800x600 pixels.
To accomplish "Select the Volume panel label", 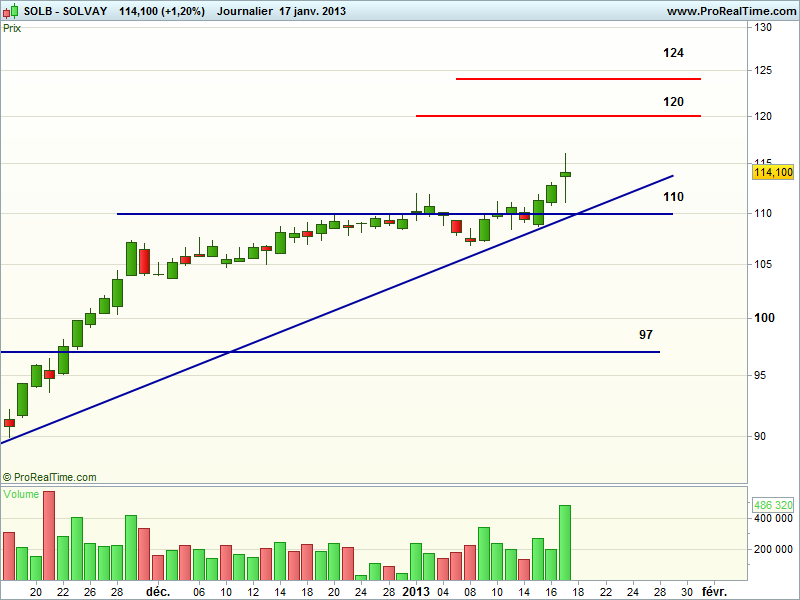I will pyautogui.click(x=22, y=494).
